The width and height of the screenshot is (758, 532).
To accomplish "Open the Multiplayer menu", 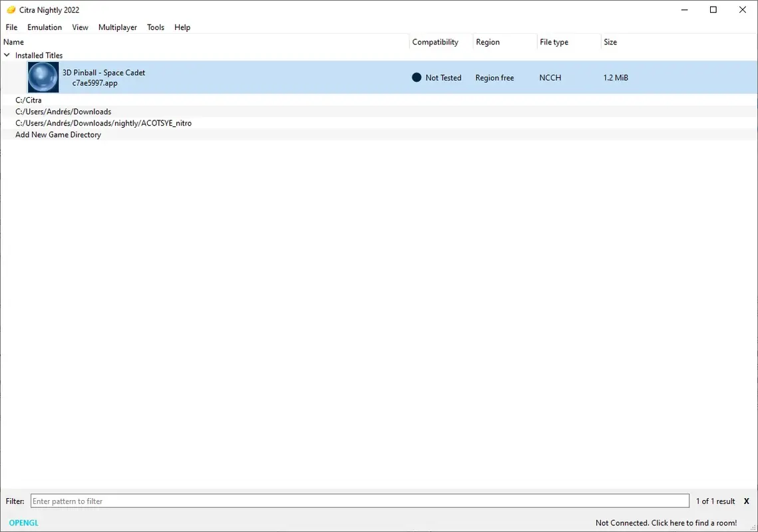I will 117,27.
